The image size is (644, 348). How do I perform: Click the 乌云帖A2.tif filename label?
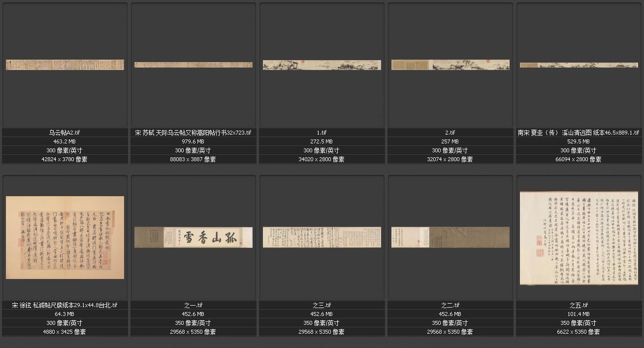[x=65, y=133]
